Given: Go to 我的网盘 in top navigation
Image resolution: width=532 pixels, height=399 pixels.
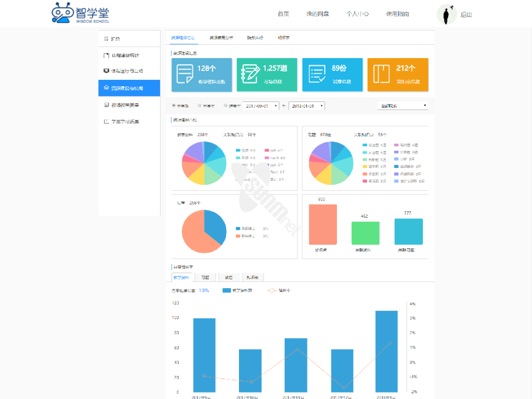Looking at the screenshot, I should [317, 14].
